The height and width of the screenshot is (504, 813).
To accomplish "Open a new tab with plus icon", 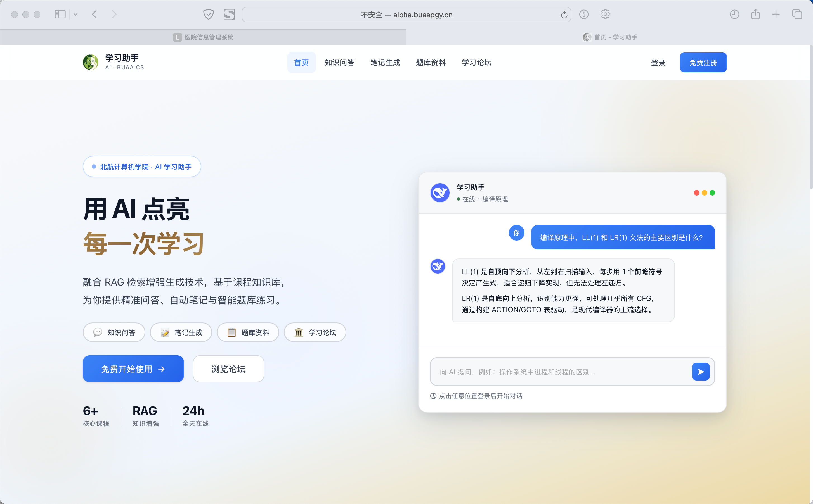I will [776, 14].
